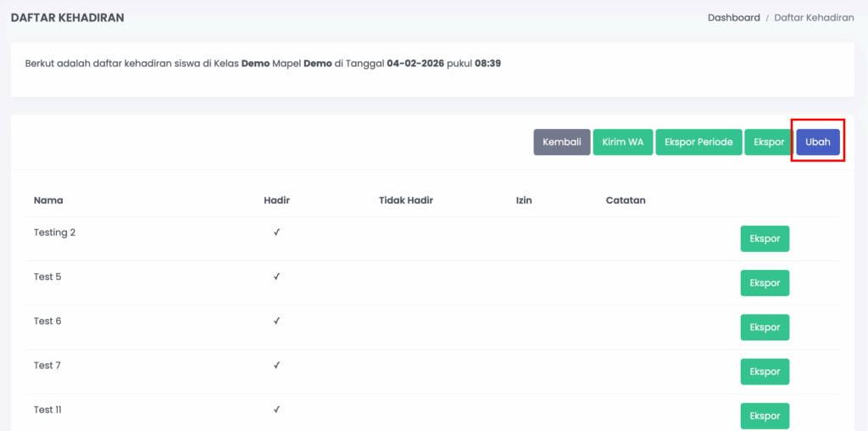
Task: Send attendance via Kirim WA button
Action: (622, 143)
